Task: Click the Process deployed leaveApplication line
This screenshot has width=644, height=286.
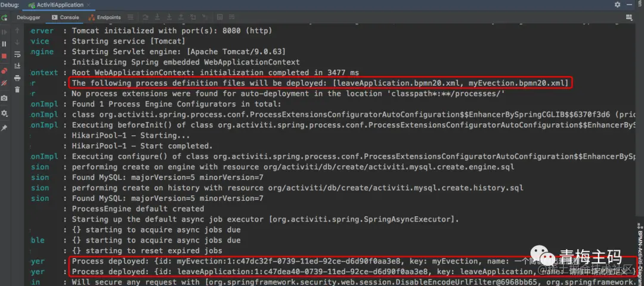Action: pos(353,272)
